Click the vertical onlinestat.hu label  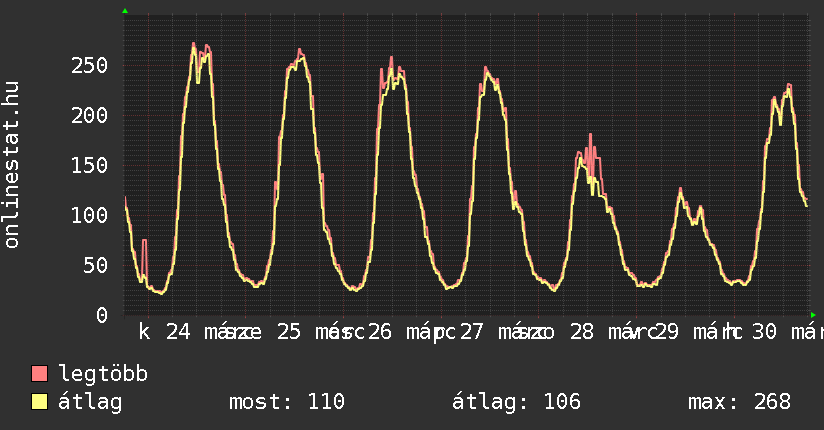click(12, 165)
